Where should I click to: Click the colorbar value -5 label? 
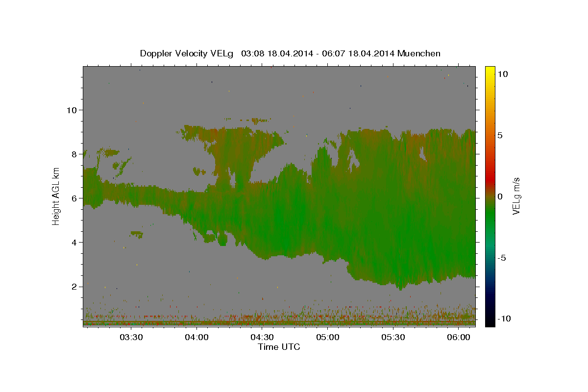click(502, 258)
